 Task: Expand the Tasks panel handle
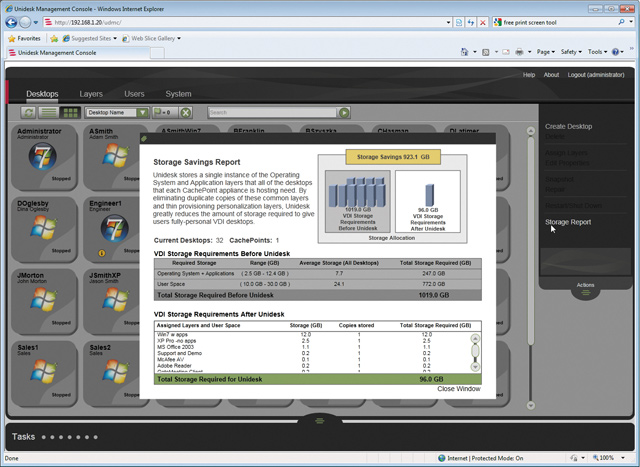320,420
